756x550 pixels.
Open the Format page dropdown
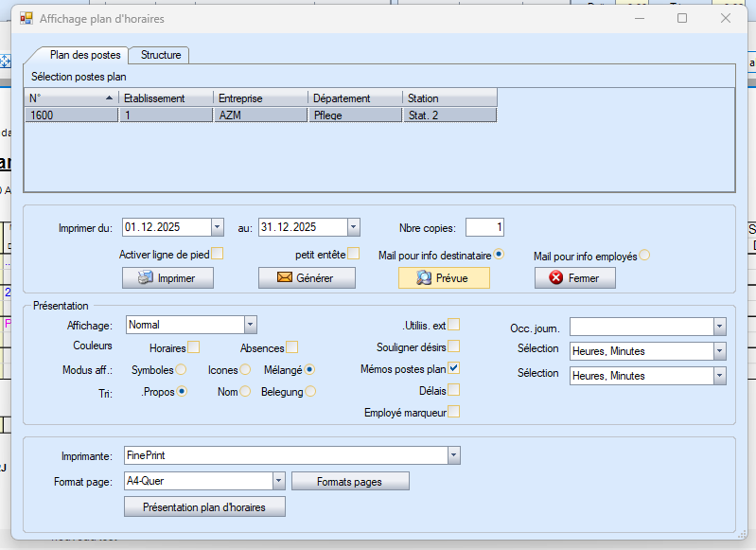click(278, 481)
